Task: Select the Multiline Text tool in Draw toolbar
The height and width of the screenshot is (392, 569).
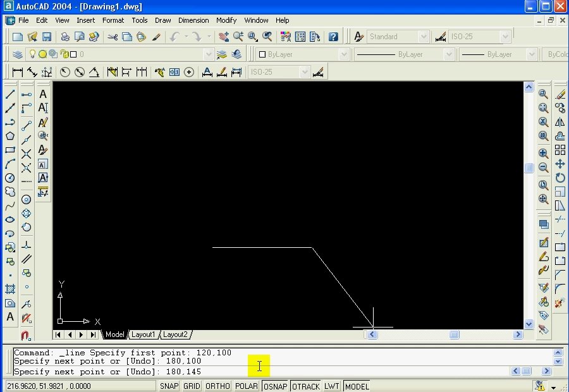Action: 10,317
